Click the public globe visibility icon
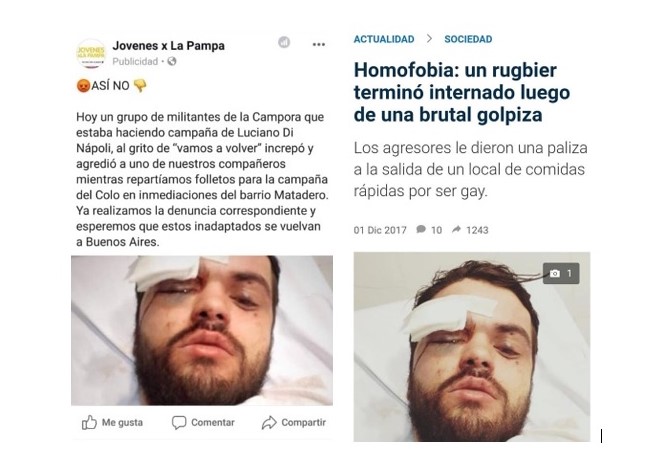The height and width of the screenshot is (449, 666). coord(172,62)
